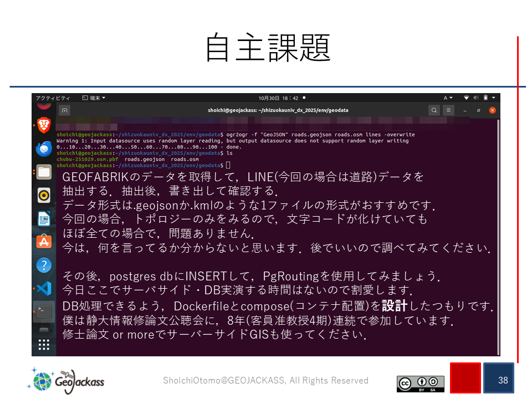Open Rhythmbox music player in dock

tap(44, 195)
